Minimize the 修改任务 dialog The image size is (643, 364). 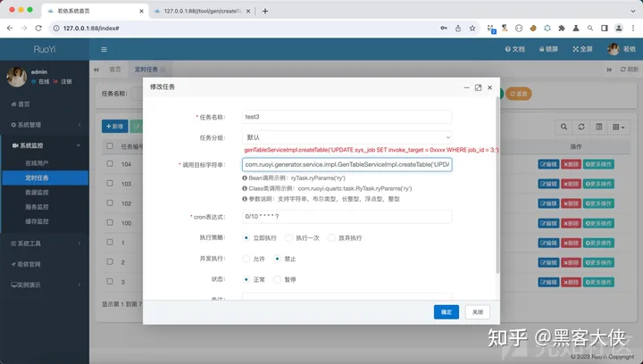[x=466, y=87]
